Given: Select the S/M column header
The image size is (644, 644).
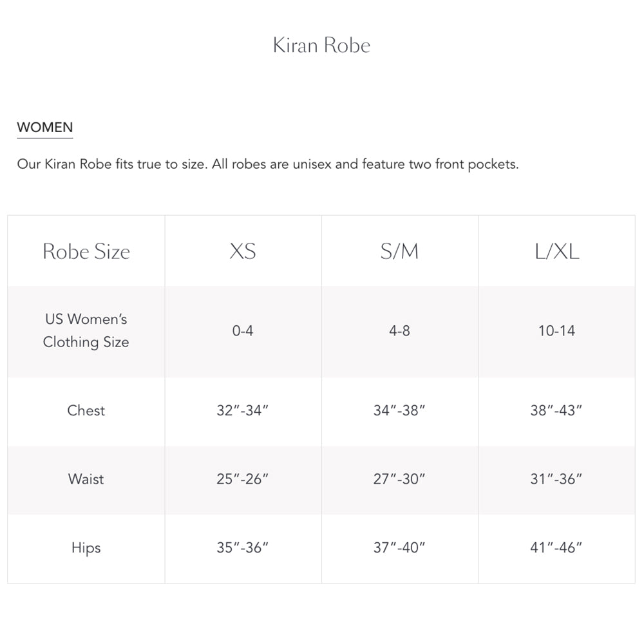Looking at the screenshot, I should tap(399, 251).
